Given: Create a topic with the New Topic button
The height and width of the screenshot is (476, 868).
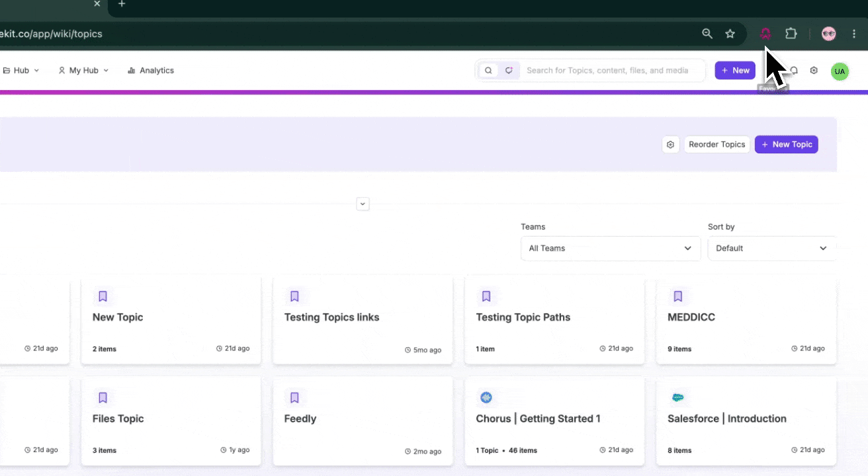Looking at the screenshot, I should coord(787,145).
